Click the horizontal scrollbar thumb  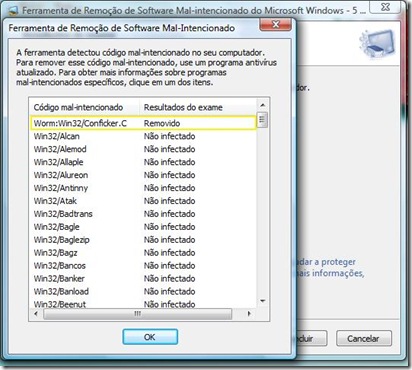[x=138, y=314]
